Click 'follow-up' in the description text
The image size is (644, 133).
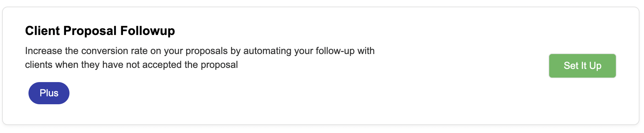tap(335, 51)
